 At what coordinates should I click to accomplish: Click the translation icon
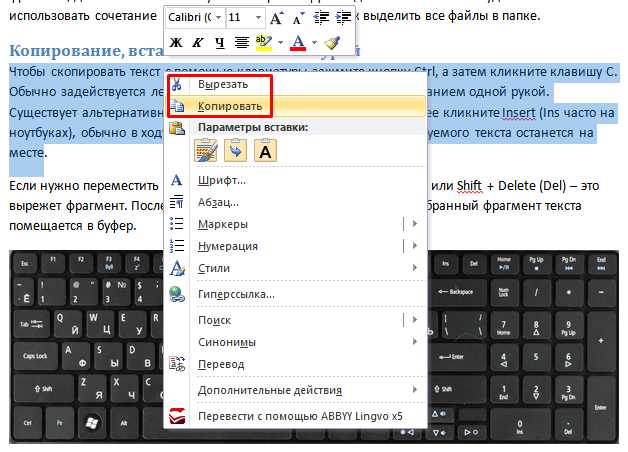click(177, 364)
